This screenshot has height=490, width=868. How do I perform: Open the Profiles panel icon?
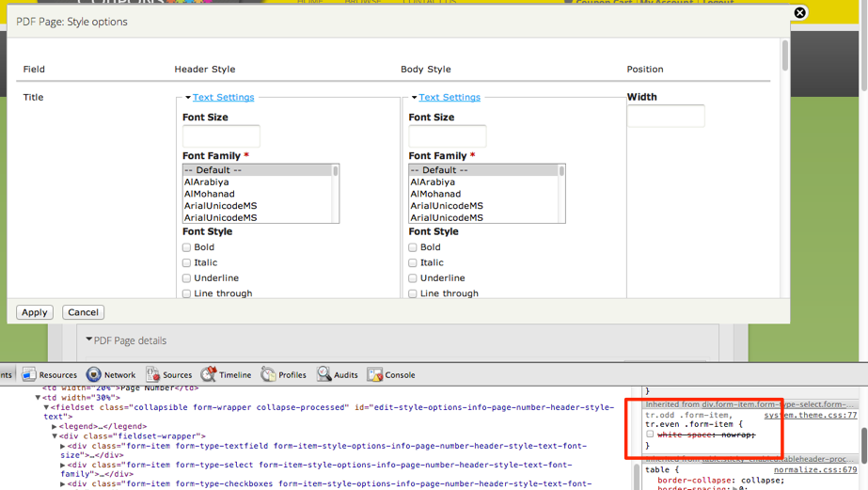point(268,374)
